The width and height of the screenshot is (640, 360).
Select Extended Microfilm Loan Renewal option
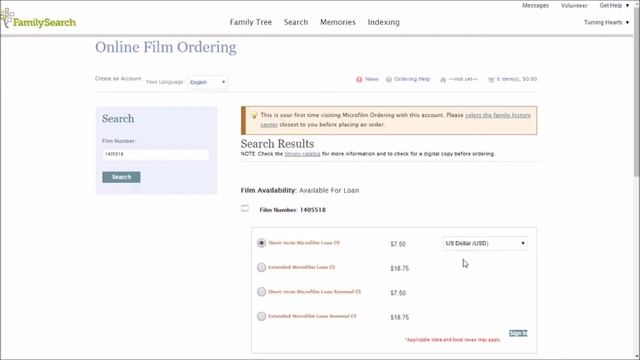[261, 316]
